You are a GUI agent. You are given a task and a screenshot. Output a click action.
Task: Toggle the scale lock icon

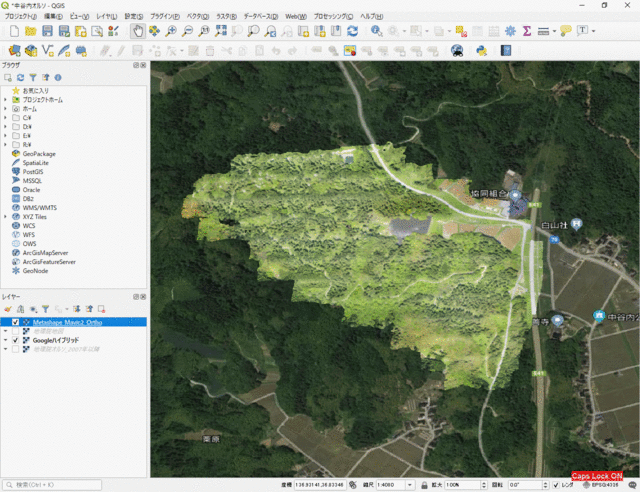click(424, 485)
